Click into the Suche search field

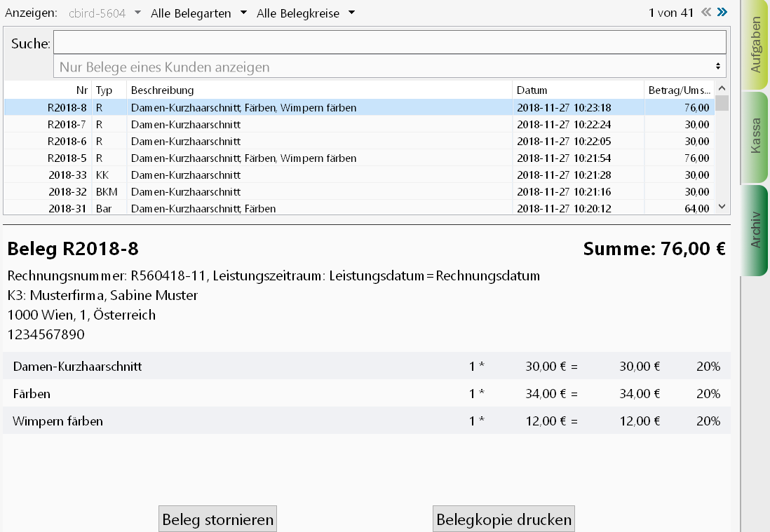click(389, 43)
